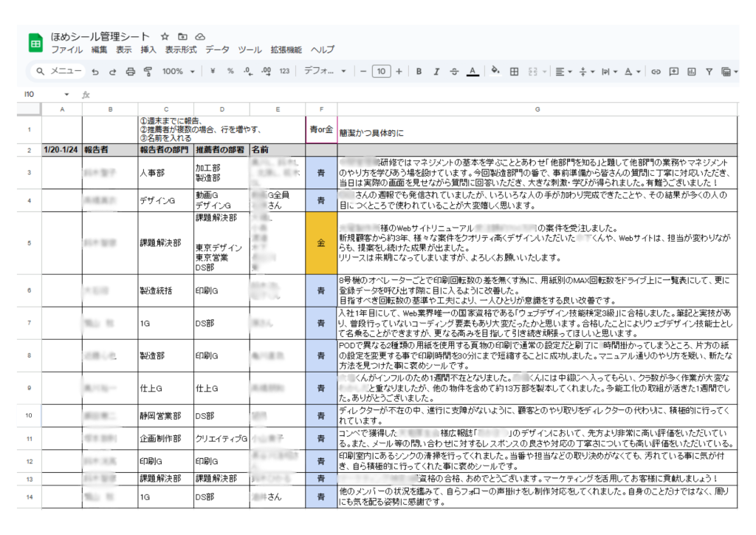The height and width of the screenshot is (535, 756).
Task: Open the 表示形式 menu
Action: point(181,50)
